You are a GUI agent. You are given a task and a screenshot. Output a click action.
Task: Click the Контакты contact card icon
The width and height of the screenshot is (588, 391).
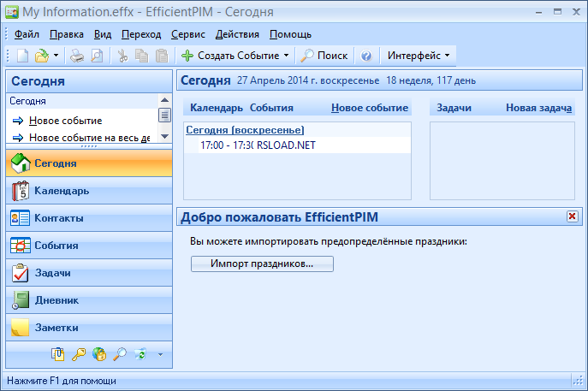pyautogui.click(x=21, y=218)
